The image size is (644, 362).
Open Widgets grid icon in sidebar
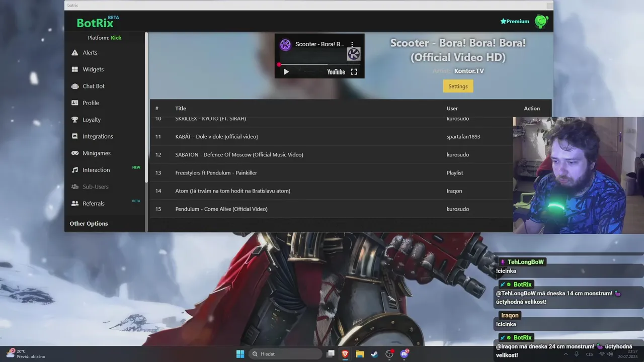pos(75,69)
